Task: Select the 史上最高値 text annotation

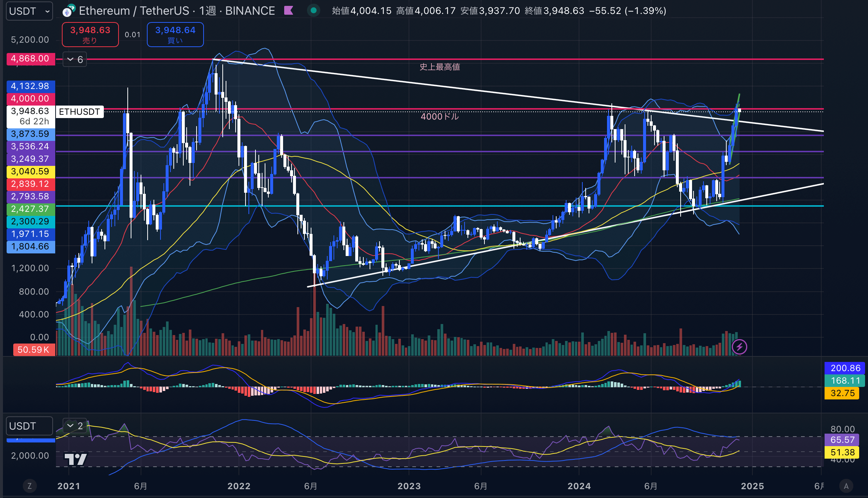Action: click(x=440, y=67)
